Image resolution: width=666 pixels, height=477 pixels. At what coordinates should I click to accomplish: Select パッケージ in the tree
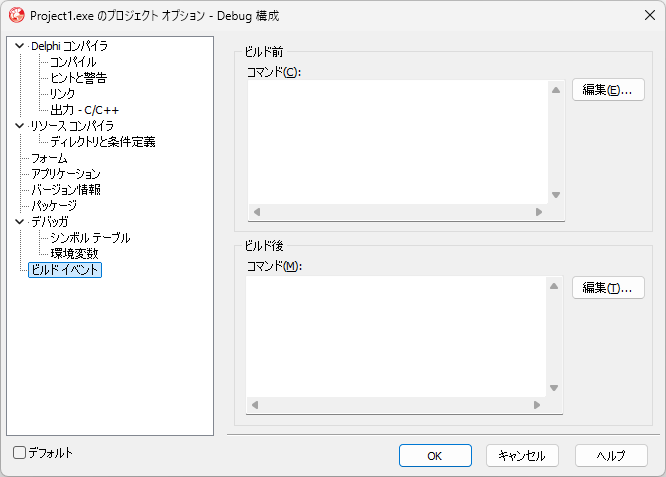tap(54, 206)
